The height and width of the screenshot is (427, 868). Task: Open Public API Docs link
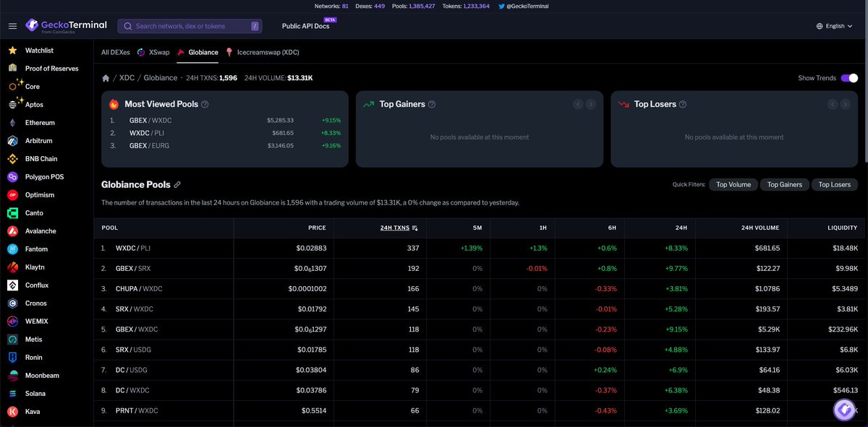click(305, 26)
